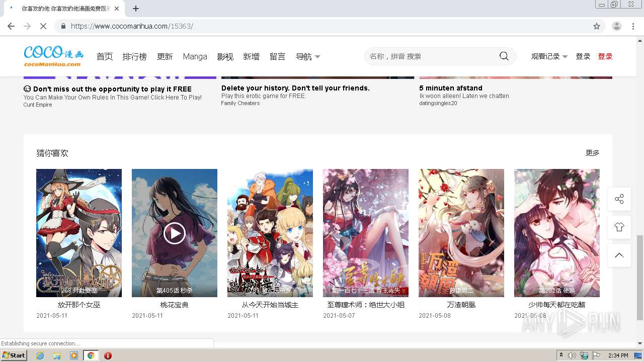The height and width of the screenshot is (362, 644).
Task: Click the 放开那个女巫 title text
Action: tap(79, 305)
